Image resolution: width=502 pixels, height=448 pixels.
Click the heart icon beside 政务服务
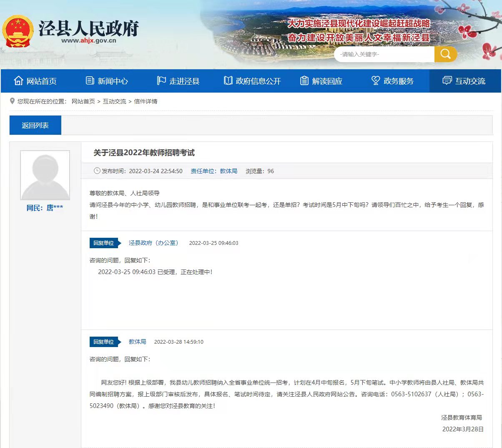[x=376, y=81]
